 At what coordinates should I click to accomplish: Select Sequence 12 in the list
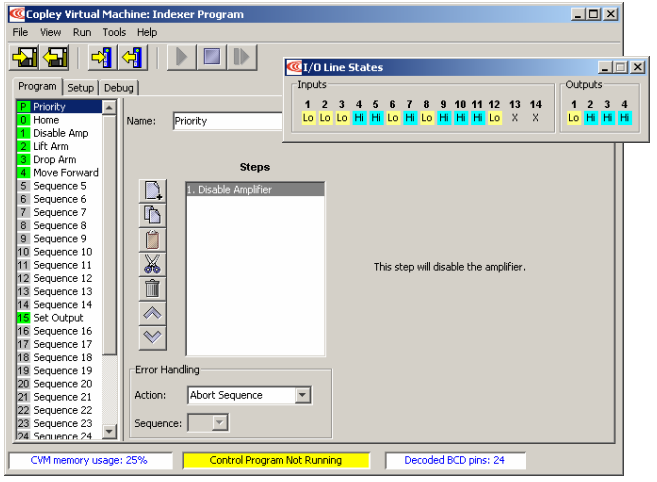59,278
